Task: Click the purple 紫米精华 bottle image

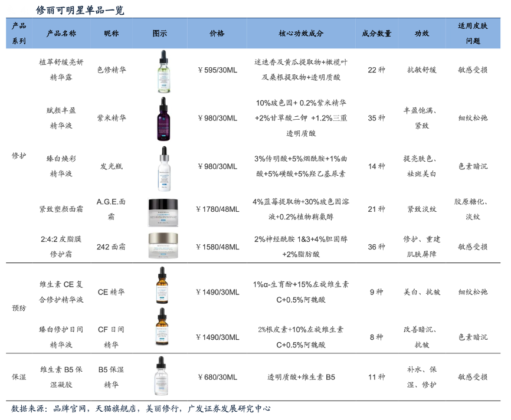Action: [162, 119]
